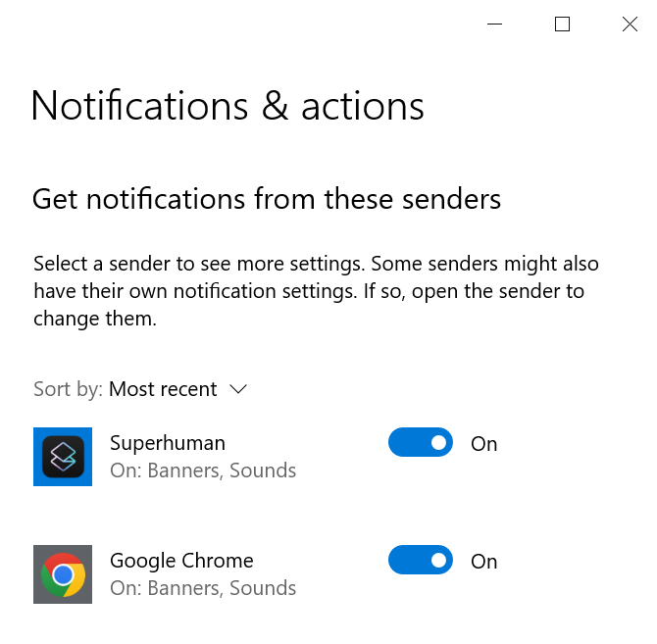Click the "Select a sender" description paragraph
Viewport: 657px width, 644px height.
pos(316,291)
